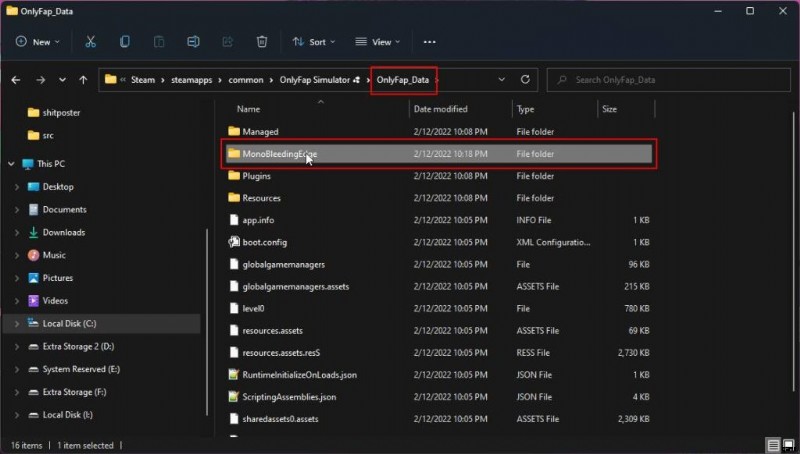
Task: Select the resources.assets file name
Action: click(272, 331)
